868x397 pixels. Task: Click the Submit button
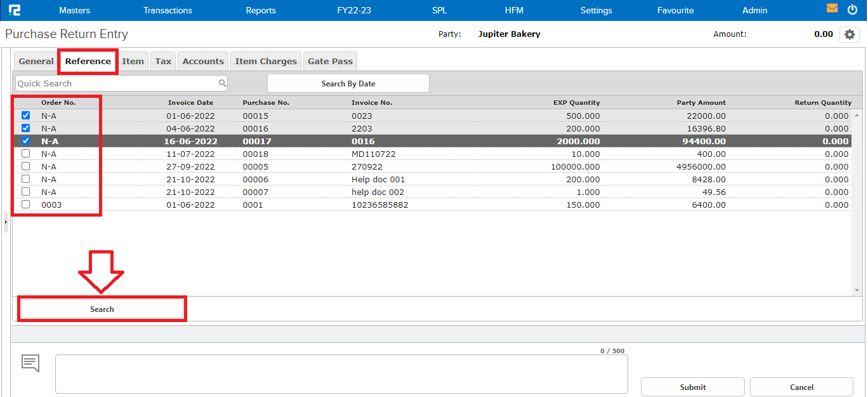coord(692,387)
